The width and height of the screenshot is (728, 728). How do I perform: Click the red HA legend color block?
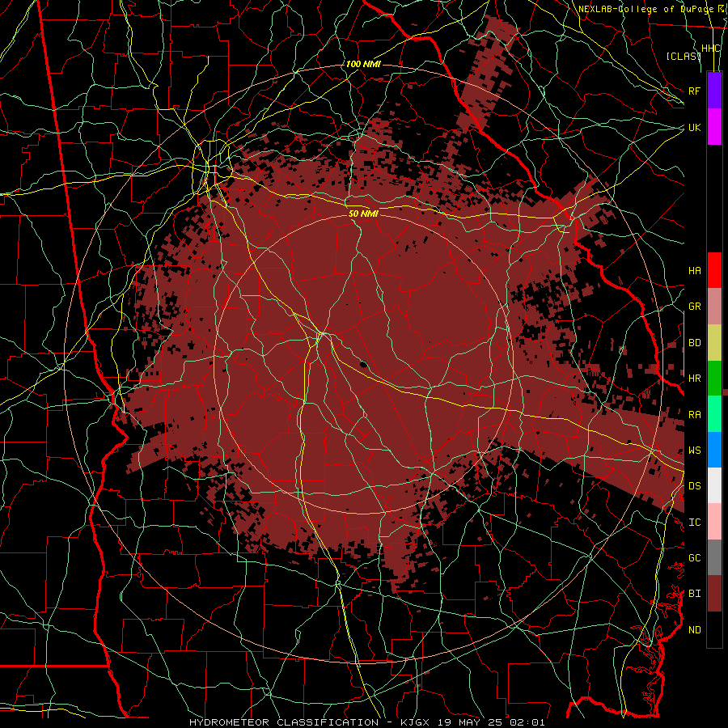coord(714,270)
